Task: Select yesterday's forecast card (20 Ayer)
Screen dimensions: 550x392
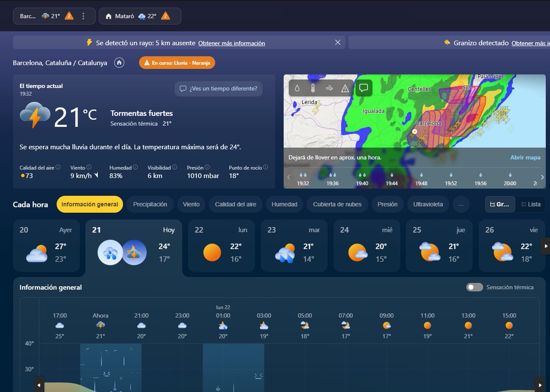Action: point(46,246)
